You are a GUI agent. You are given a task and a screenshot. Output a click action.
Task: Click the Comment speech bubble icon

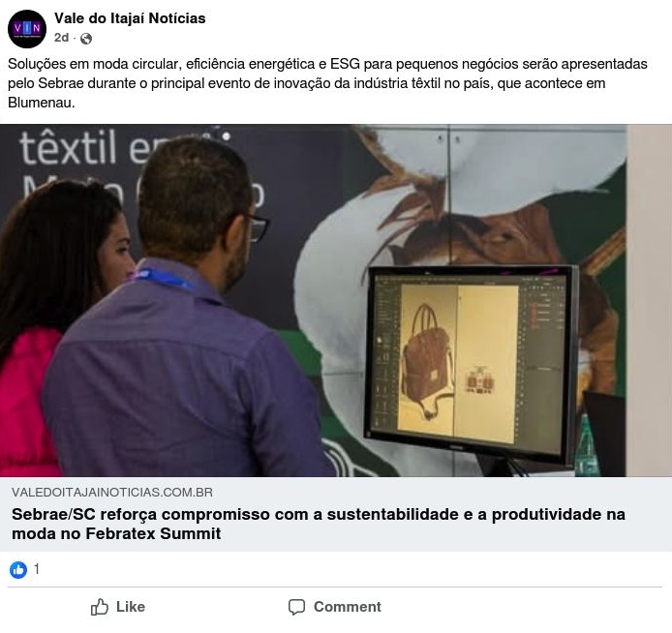point(296,607)
